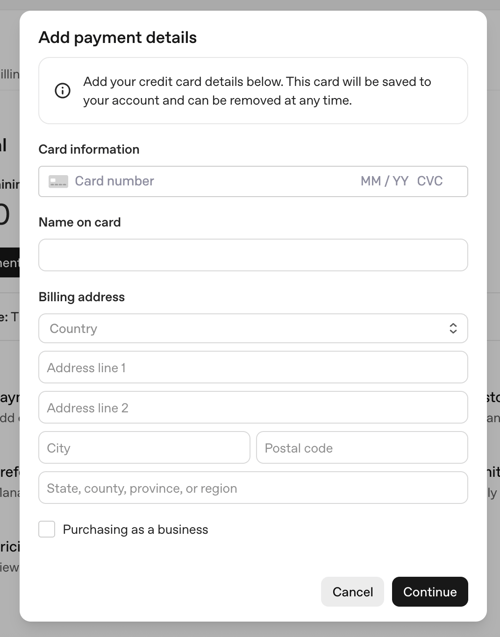This screenshot has height=637, width=500.
Task: Select the Address line 2 field
Action: point(253,407)
